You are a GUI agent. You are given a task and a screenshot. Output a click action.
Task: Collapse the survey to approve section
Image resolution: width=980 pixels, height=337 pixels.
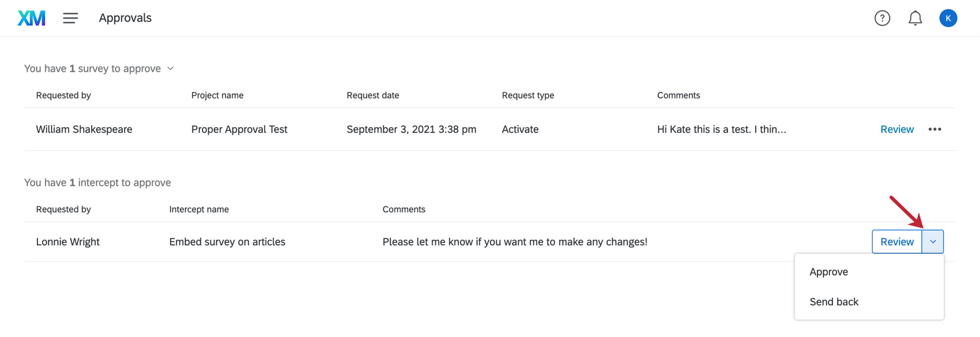pyautogui.click(x=170, y=68)
